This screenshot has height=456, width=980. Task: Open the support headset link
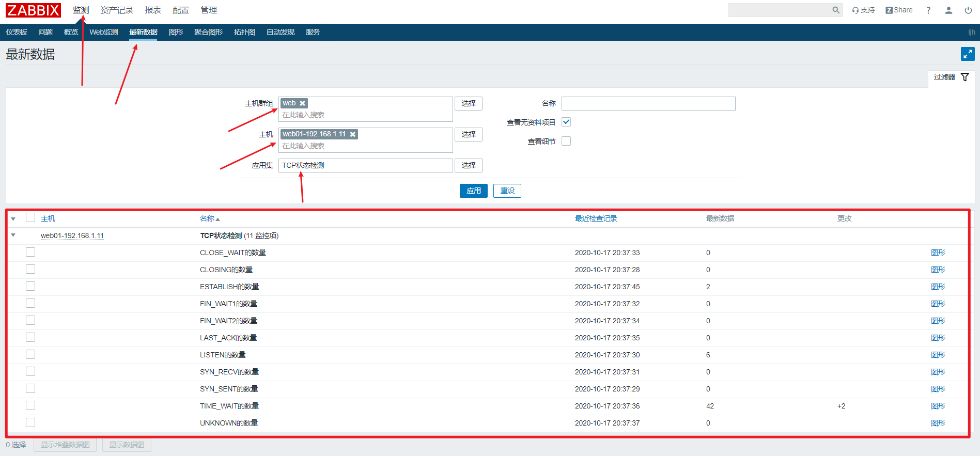click(x=863, y=10)
